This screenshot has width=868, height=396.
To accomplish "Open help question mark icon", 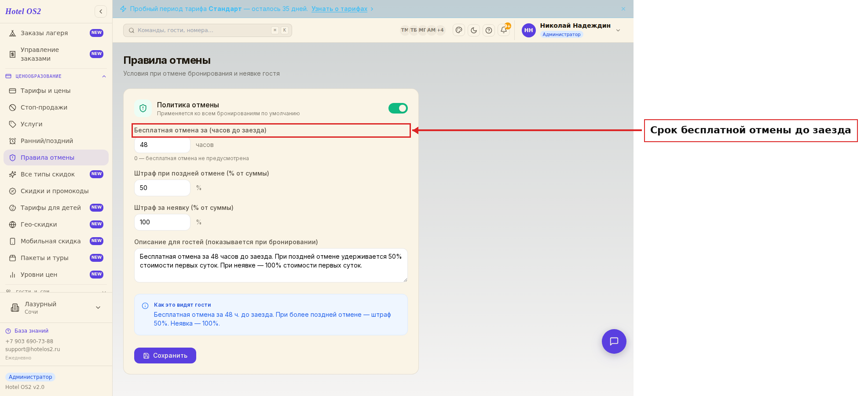I will tap(489, 30).
